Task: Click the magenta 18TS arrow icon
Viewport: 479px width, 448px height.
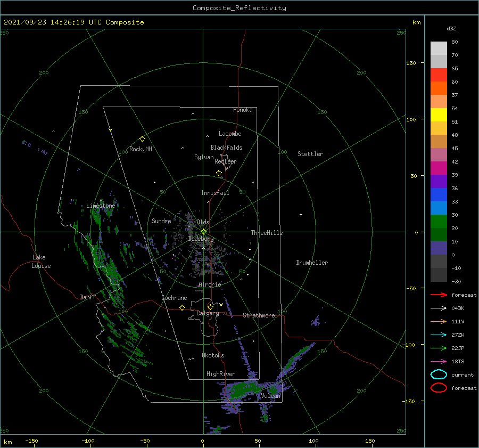Action: click(x=439, y=362)
